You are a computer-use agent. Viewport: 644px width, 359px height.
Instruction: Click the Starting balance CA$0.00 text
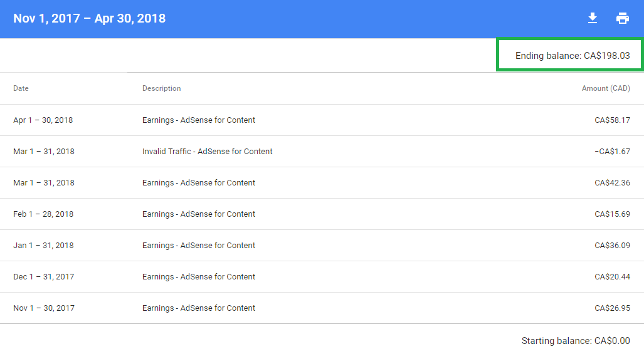click(576, 341)
